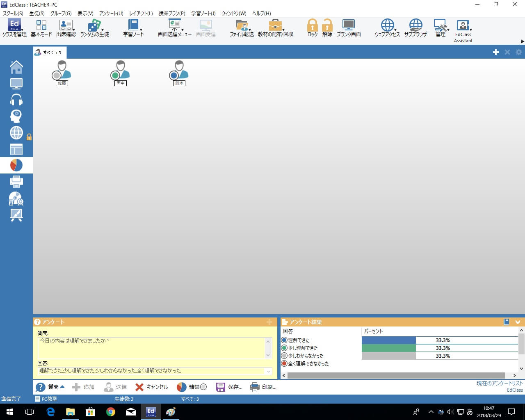Toggle the results radio button

203,387
